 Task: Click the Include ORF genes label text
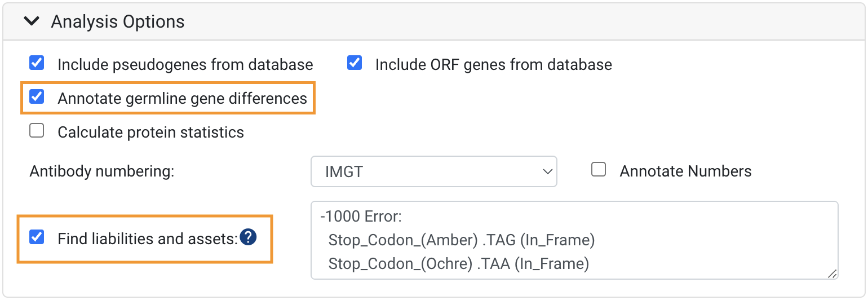(494, 64)
